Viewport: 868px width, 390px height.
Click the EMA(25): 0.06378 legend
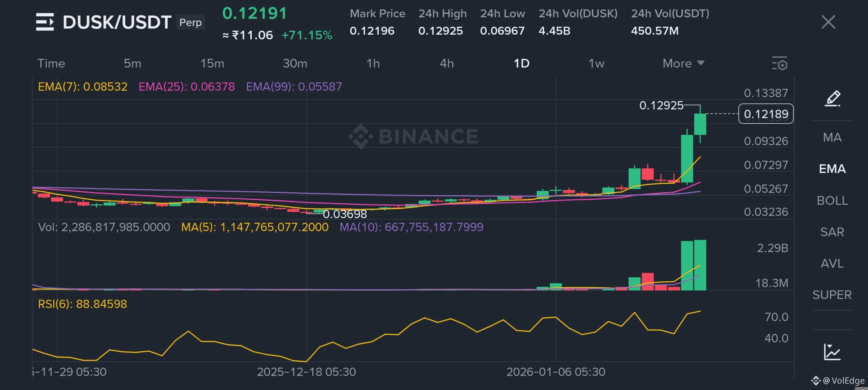click(187, 87)
